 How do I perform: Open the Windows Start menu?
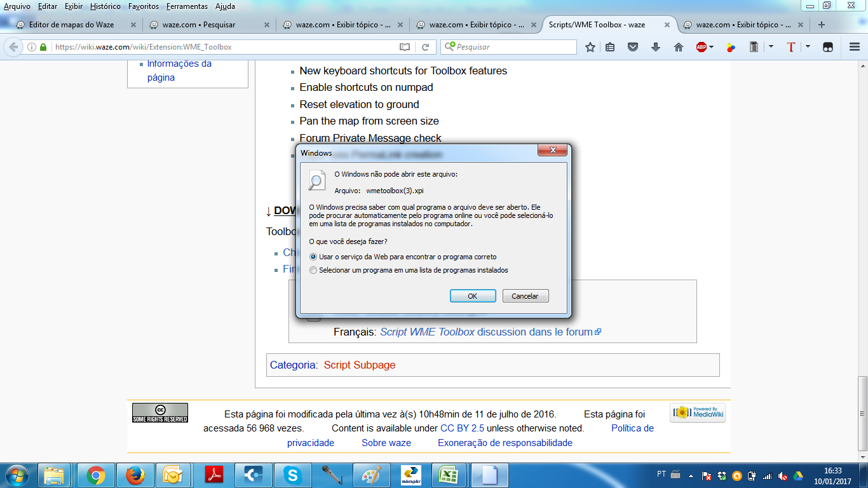[16, 475]
